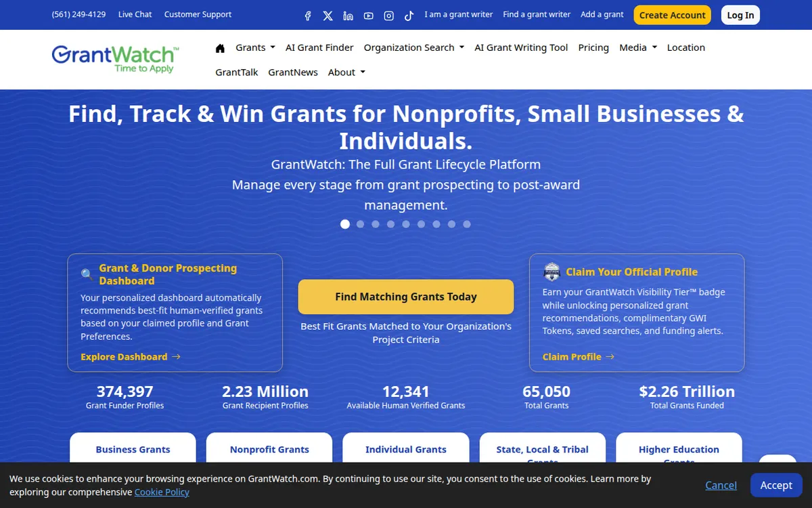
Task: Click the GrantWatch logo
Action: [x=116, y=59]
